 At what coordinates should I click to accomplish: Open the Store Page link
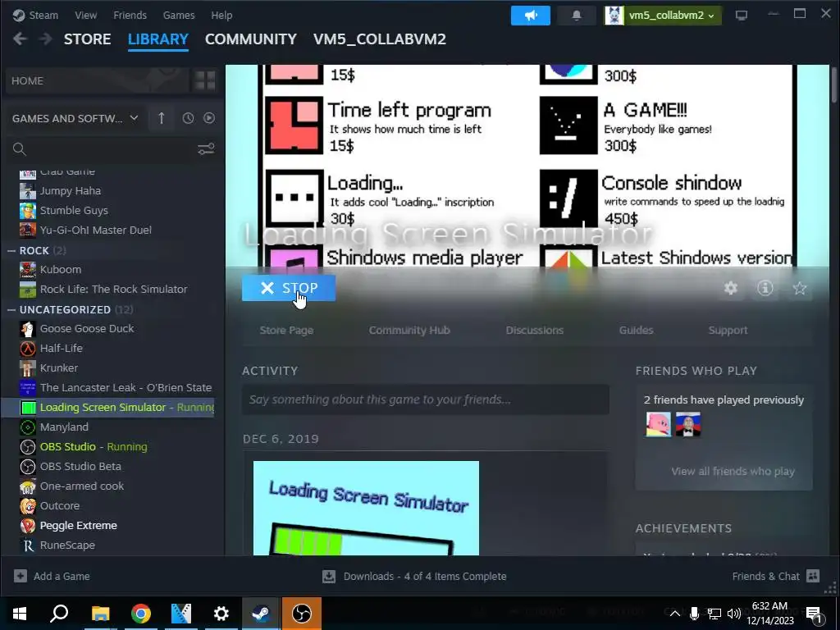click(286, 331)
